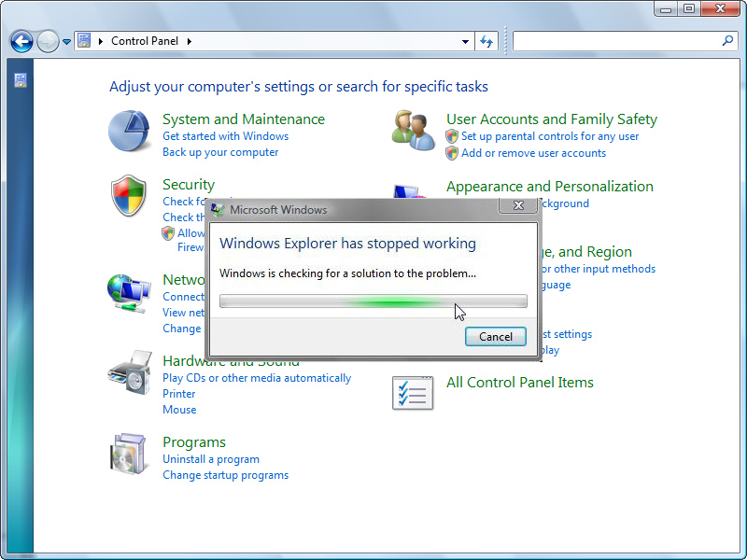Click 'Windows is checking for a solution' text
This screenshot has width=747, height=560.
pos(347,273)
